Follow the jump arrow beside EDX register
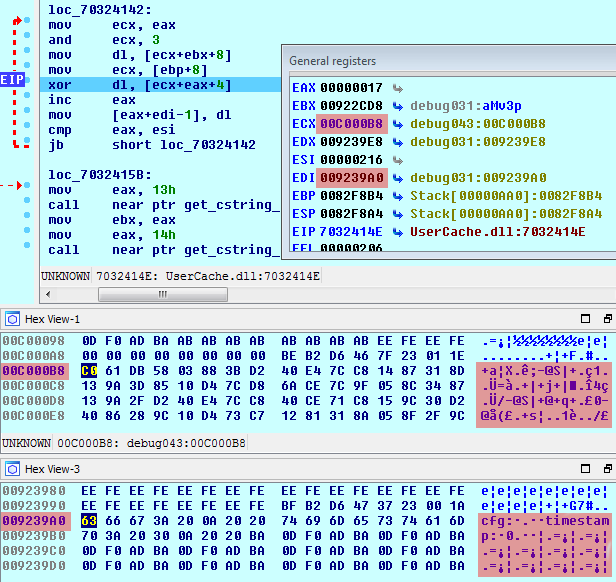Viewport: 616px width, 582px height. [398, 142]
